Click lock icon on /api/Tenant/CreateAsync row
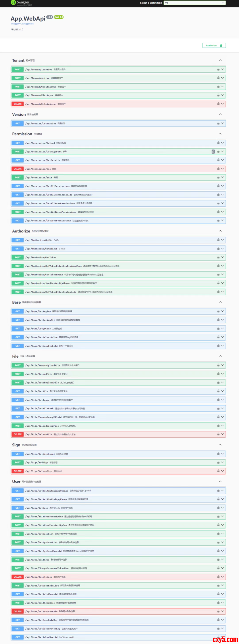This screenshot has height=644, width=239. [x=218, y=86]
